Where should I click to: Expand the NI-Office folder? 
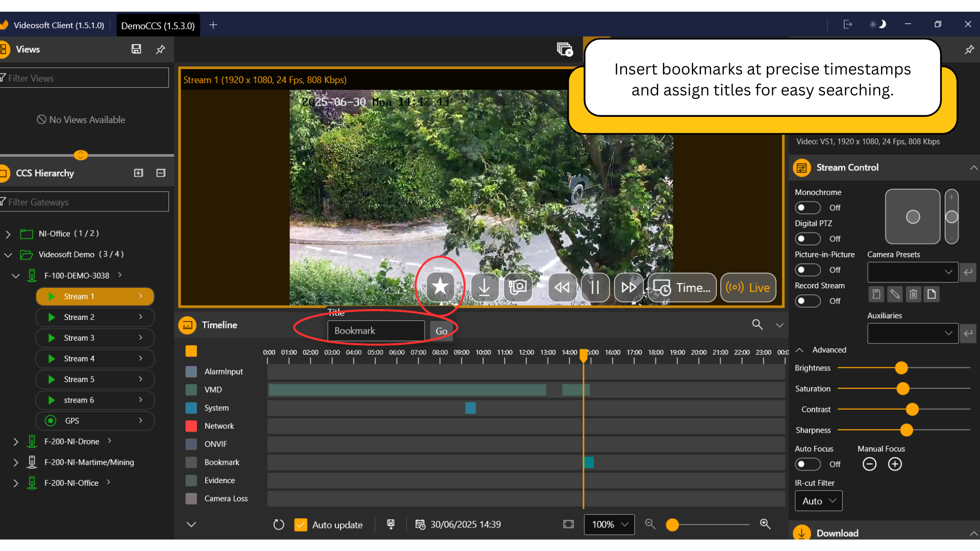8,234
